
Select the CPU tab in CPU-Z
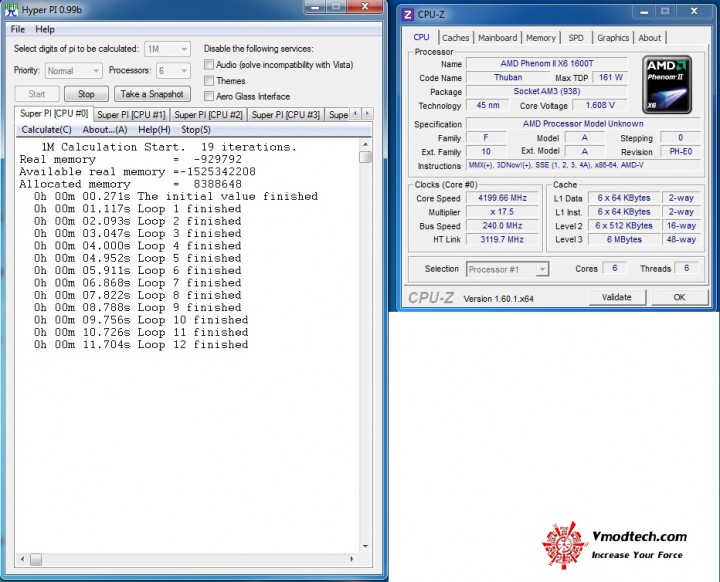pyautogui.click(x=421, y=37)
